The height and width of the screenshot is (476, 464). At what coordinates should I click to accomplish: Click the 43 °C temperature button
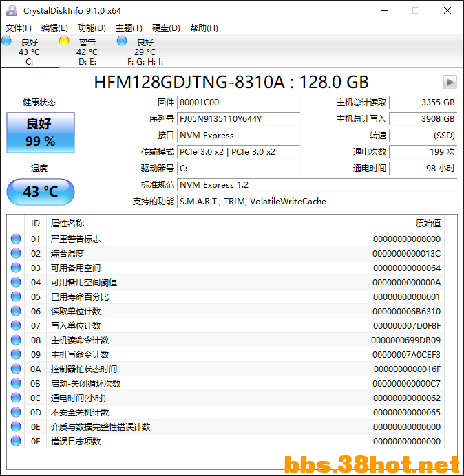pos(41,192)
